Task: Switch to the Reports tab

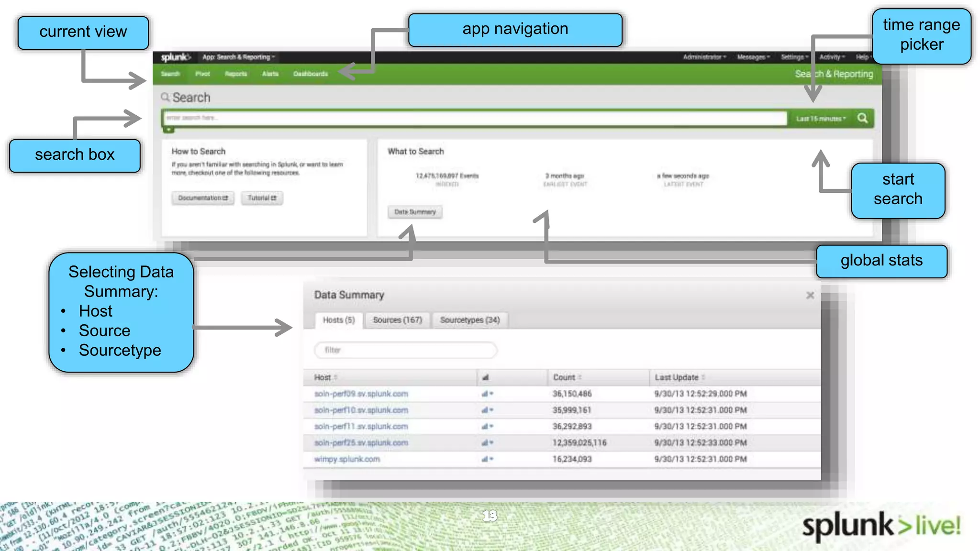Action: pyautogui.click(x=236, y=74)
